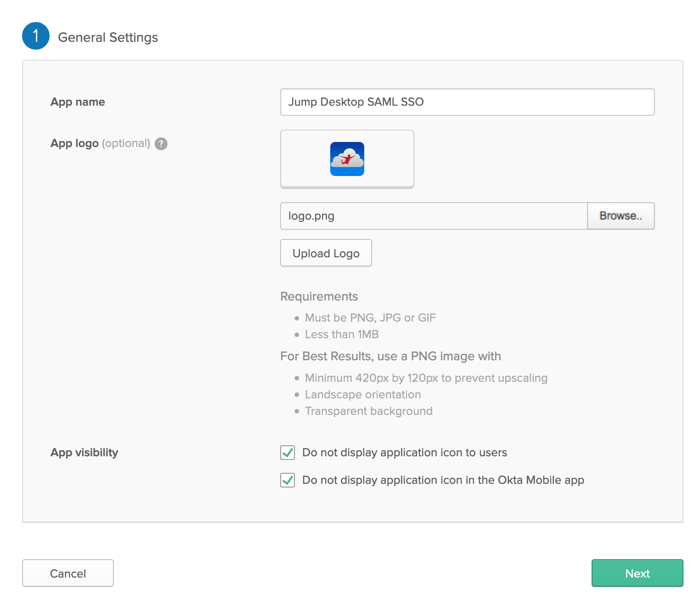Click the 'App name' label

click(78, 102)
